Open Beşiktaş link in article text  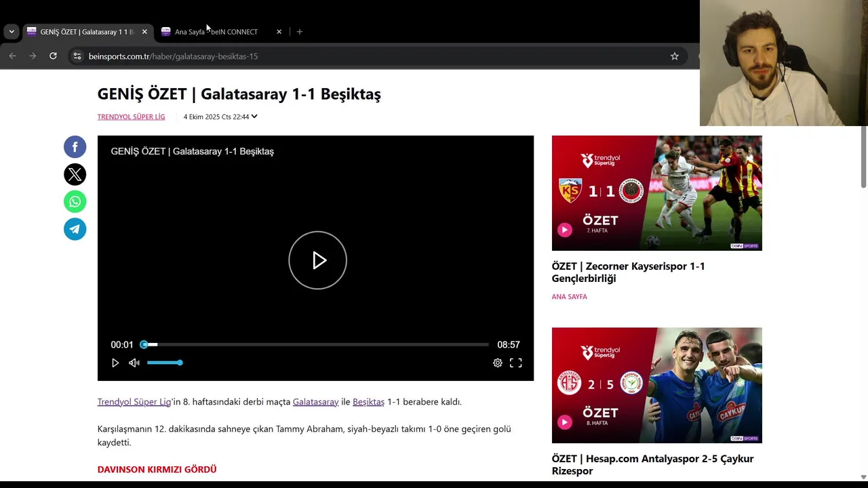pos(368,402)
